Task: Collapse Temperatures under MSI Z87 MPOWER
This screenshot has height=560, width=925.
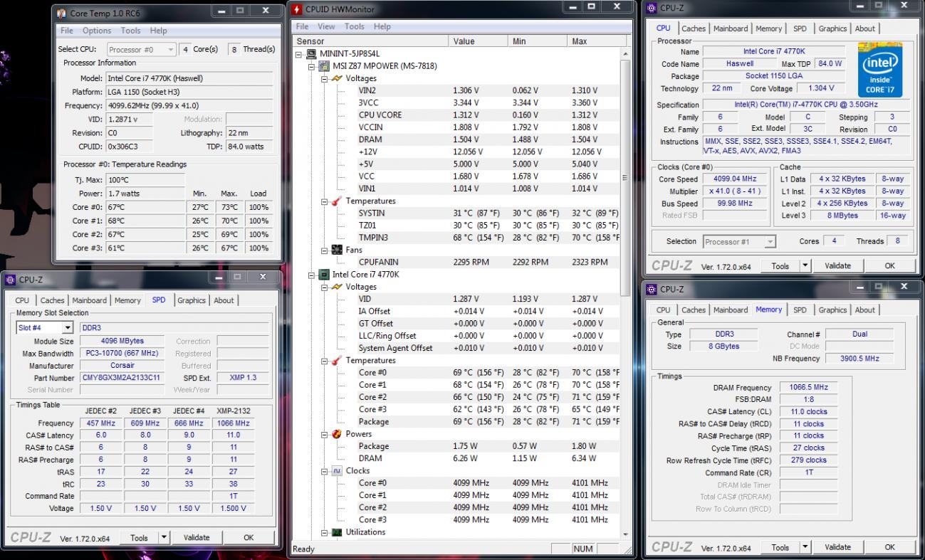Action: point(325,201)
